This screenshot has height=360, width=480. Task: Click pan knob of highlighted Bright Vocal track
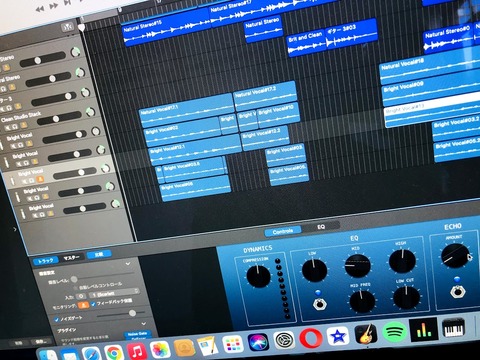coord(105,168)
